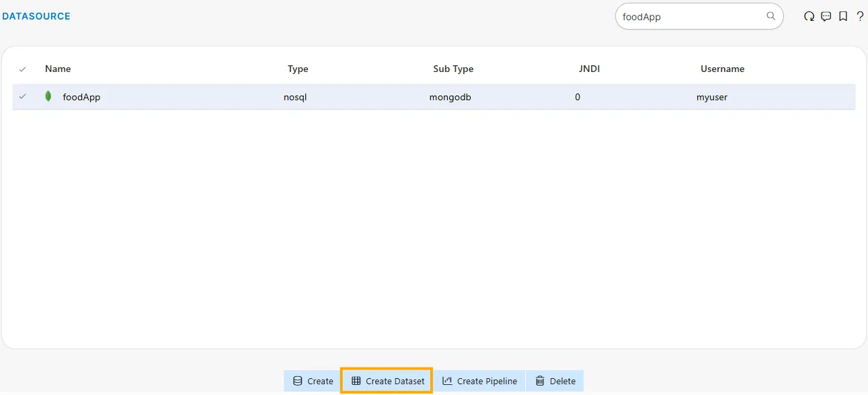Viewport: 868px width, 395px height.
Task: Sort by the Type column header
Action: coord(298,69)
